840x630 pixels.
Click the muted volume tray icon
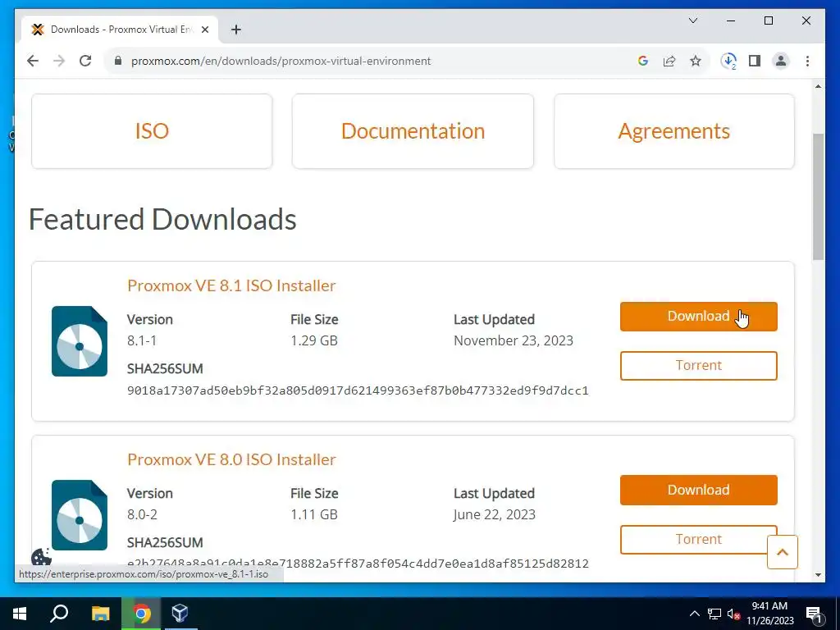tap(734, 614)
